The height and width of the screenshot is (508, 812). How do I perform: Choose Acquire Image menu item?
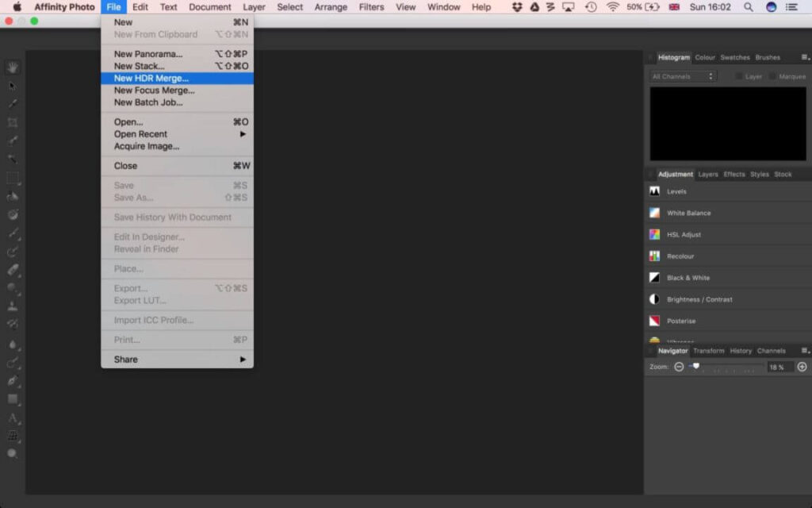tap(177, 146)
